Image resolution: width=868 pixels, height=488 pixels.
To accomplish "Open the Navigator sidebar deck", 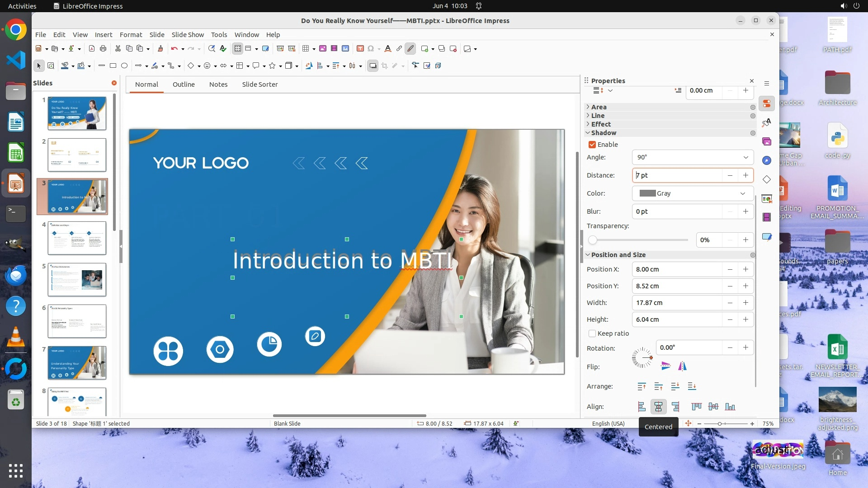I will pyautogui.click(x=767, y=160).
